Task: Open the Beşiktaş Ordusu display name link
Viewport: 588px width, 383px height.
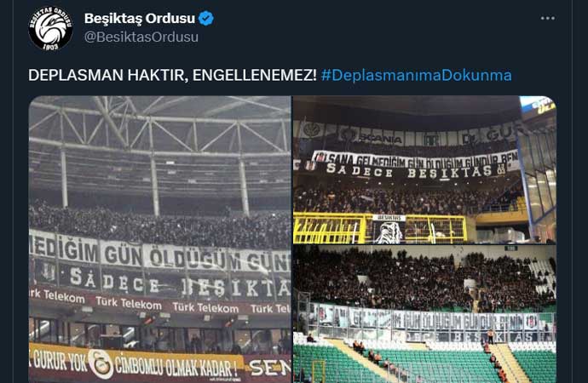Action: (140, 19)
